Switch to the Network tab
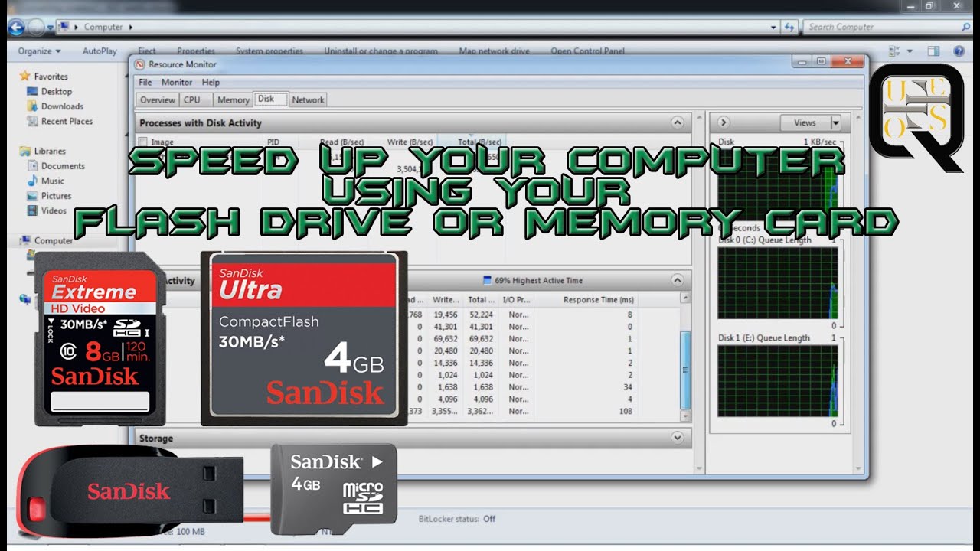Screen dimensions: 980x551 [308, 99]
